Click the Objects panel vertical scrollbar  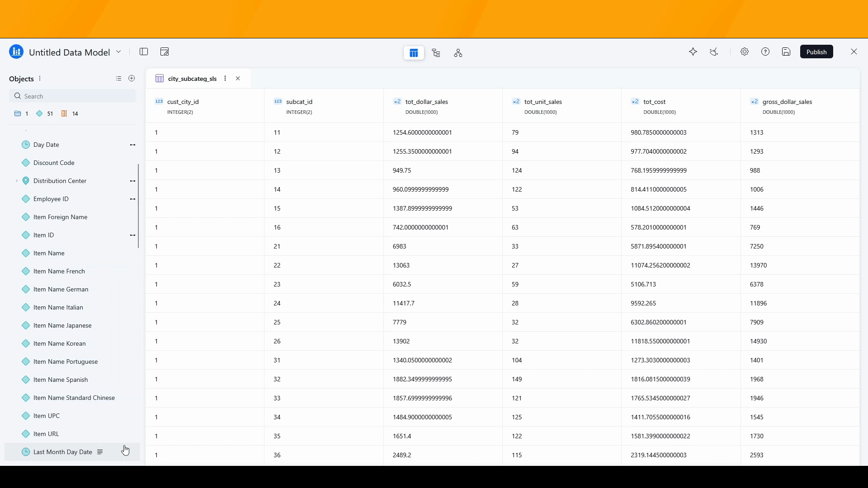(x=138, y=206)
